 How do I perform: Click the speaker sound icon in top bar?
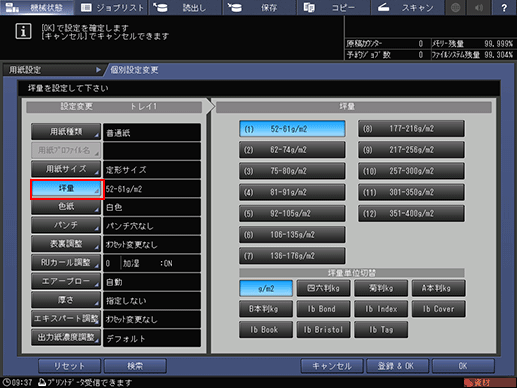click(x=479, y=7)
